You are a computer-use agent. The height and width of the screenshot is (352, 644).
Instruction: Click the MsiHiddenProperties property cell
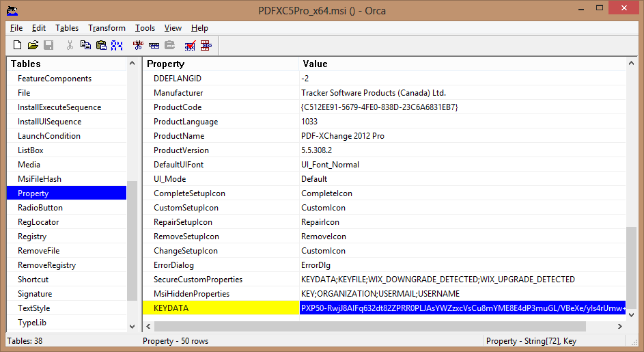221,294
